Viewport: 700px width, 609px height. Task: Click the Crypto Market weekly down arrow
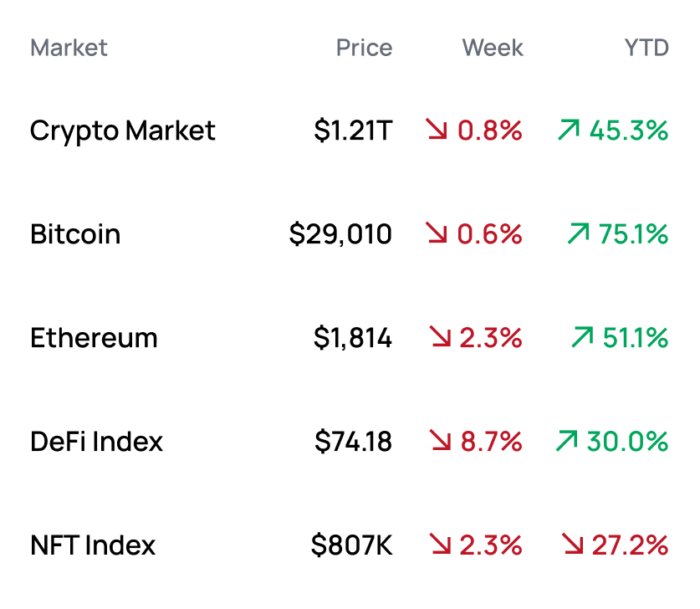point(437,130)
